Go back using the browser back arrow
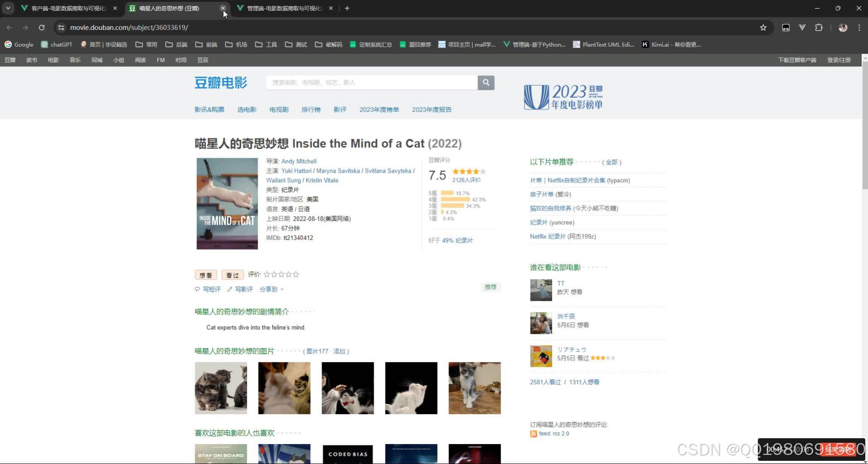868x464 pixels. tap(9, 28)
